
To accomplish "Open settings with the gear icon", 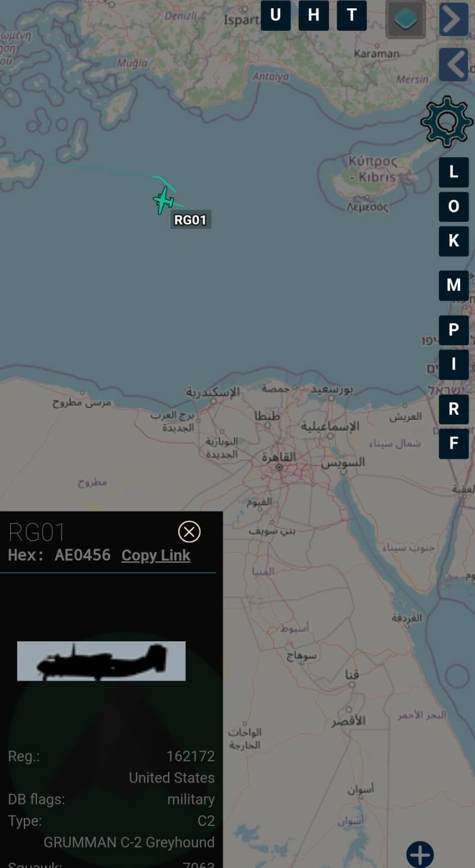I will [446, 122].
